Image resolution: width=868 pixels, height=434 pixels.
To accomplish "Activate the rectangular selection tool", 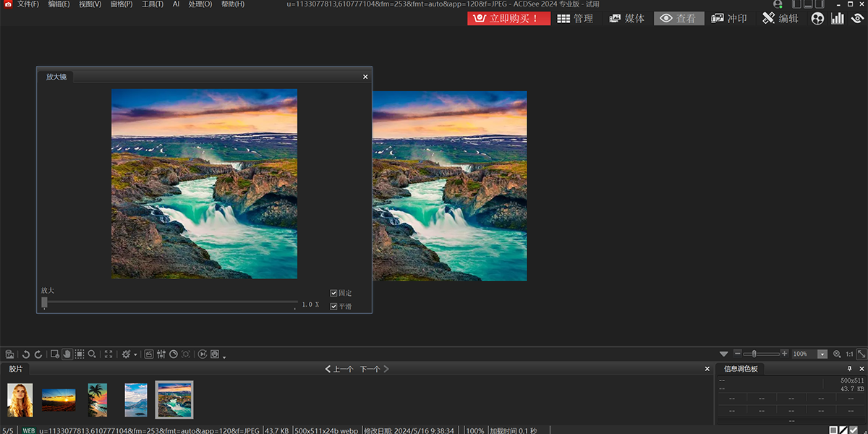I will [x=80, y=354].
